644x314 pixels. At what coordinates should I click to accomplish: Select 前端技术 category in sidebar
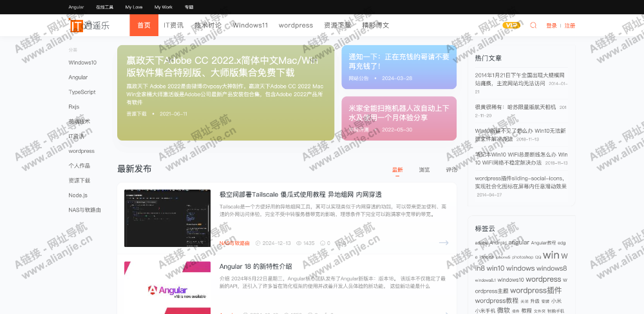click(x=79, y=121)
